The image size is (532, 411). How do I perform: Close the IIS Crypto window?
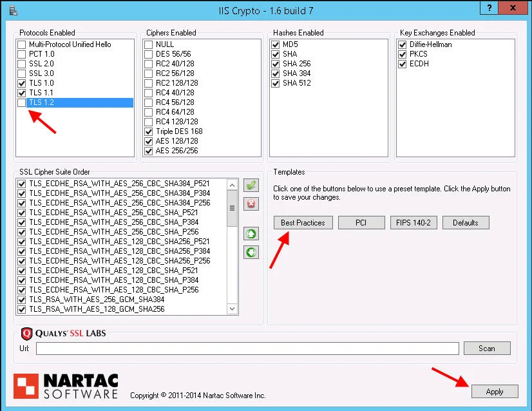(x=513, y=8)
